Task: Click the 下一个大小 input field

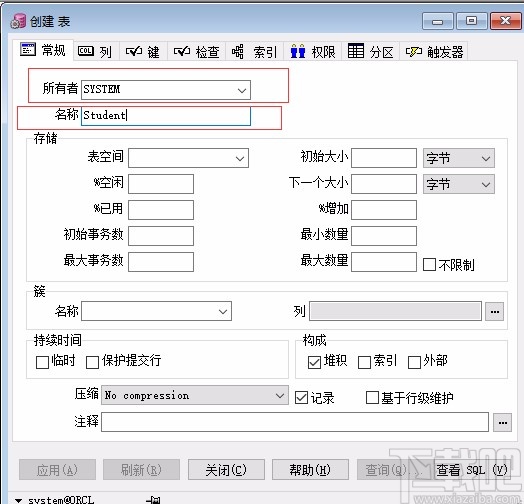Action: point(384,184)
